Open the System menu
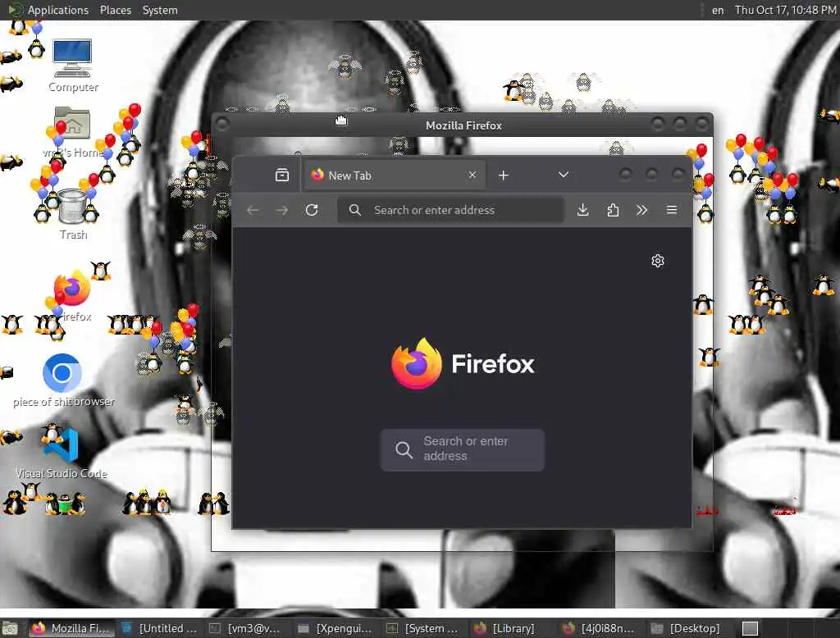Viewport: 840px width, 638px height. coord(160,10)
